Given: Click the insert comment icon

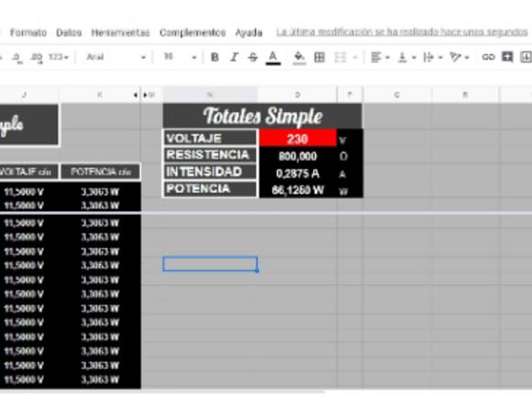Looking at the screenshot, I should [507, 57].
